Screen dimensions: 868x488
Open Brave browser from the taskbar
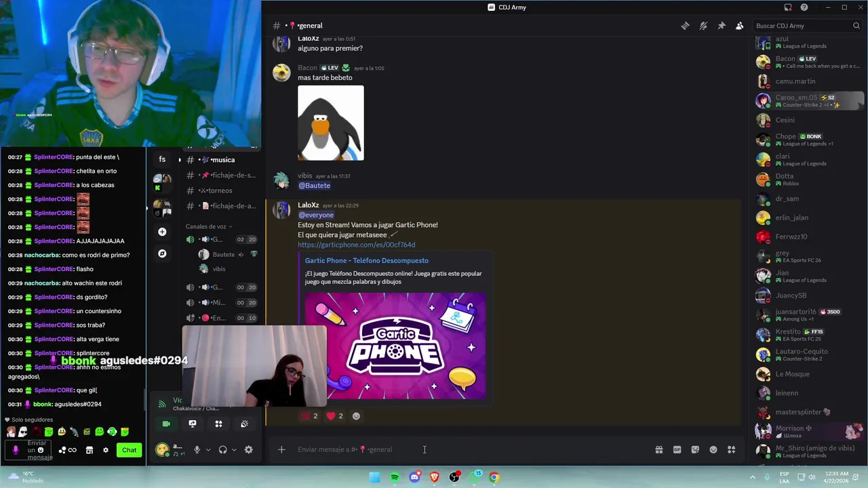(435, 477)
